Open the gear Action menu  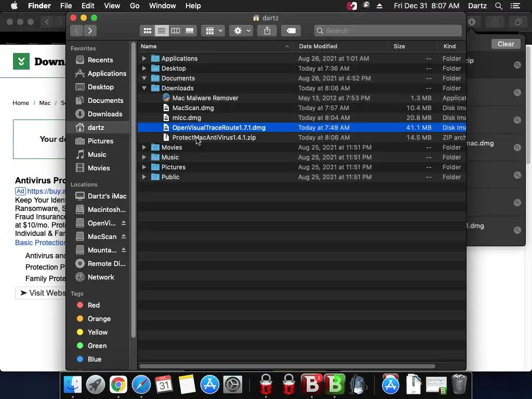[241, 31]
